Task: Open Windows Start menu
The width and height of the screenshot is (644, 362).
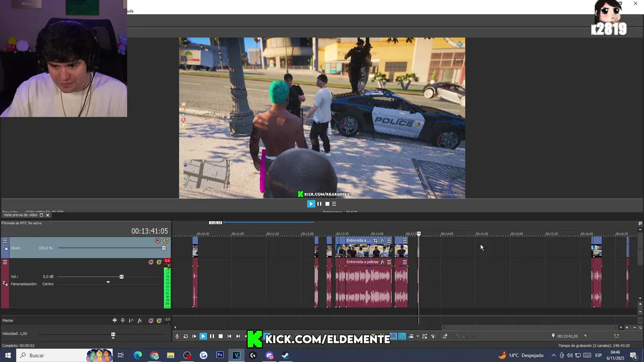Action: pos(8,355)
